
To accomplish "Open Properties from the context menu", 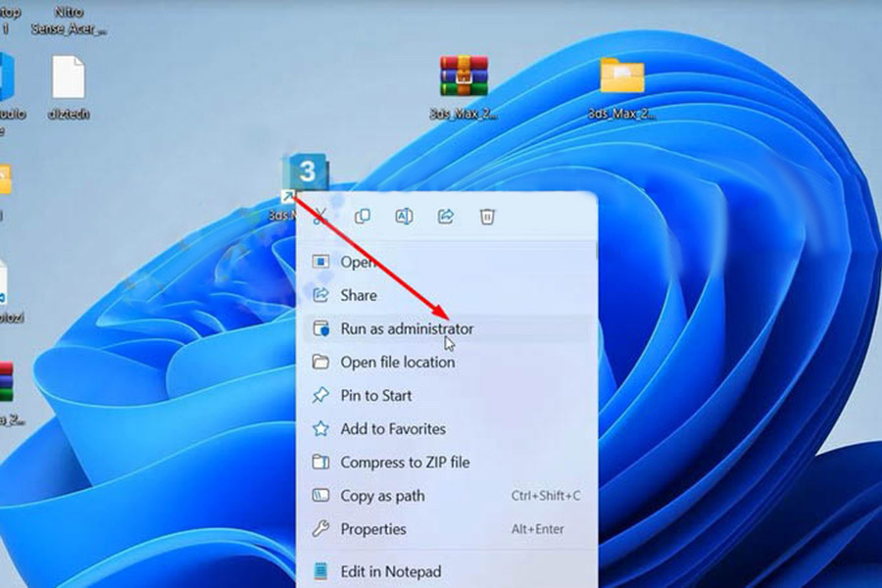I will point(372,529).
